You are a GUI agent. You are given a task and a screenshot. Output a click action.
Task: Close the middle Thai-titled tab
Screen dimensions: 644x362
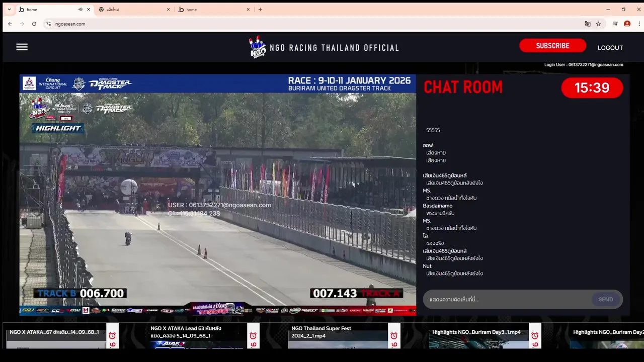pyautogui.click(x=169, y=10)
